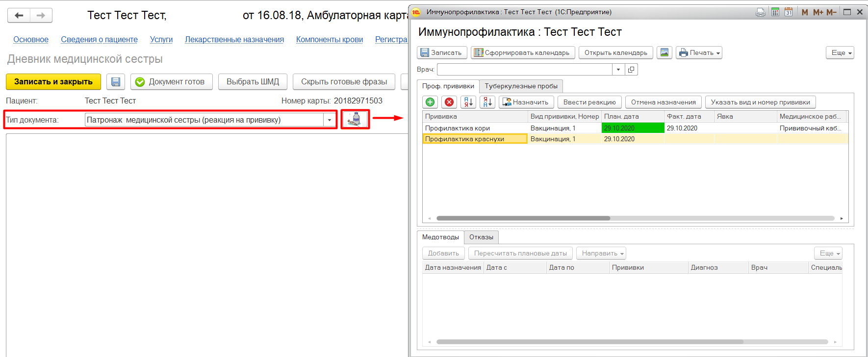Viewport: 868px width, 357px height.
Task: Open the Сведения о пациенте link
Action: [99, 40]
